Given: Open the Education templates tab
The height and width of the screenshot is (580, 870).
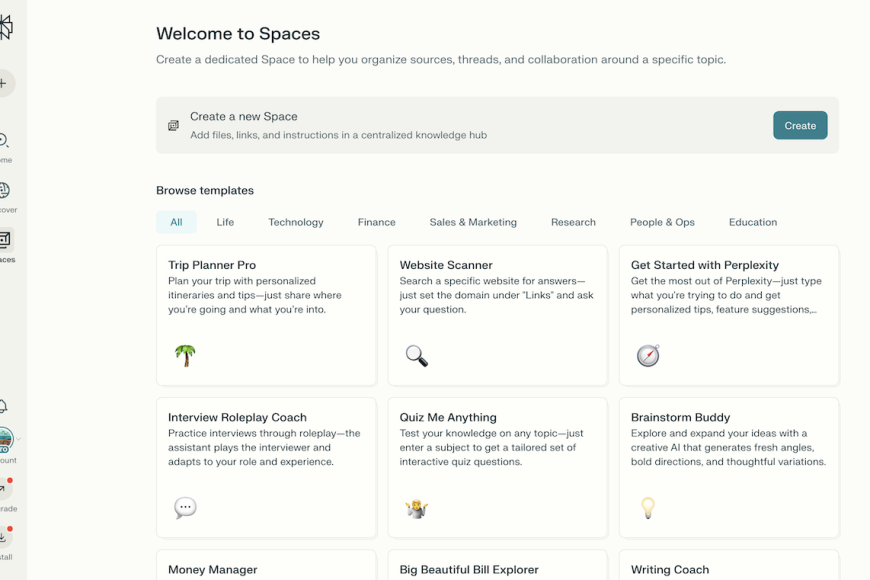Looking at the screenshot, I should coord(752,222).
